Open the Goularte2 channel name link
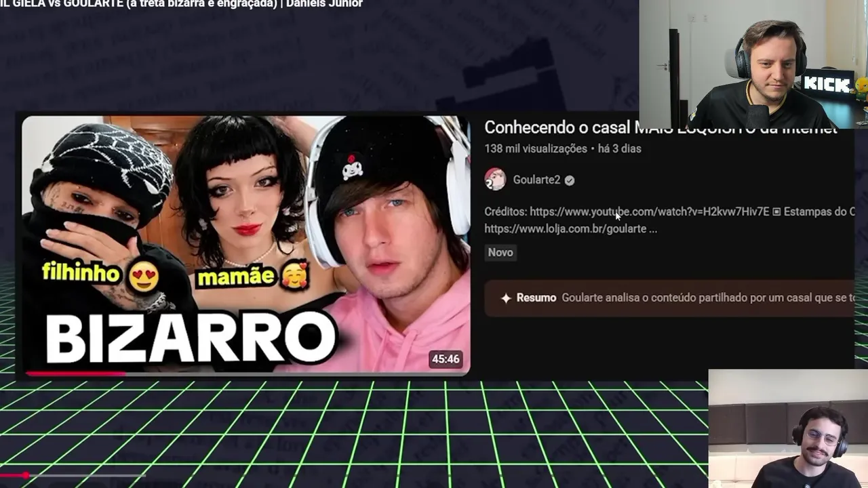Screen dimensions: 868x488 (536, 180)
